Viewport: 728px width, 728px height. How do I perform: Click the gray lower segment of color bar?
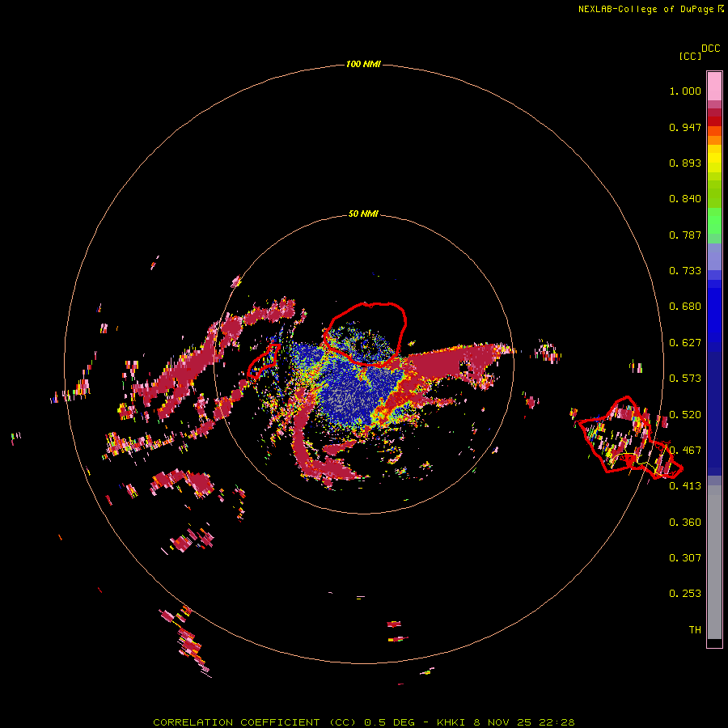pyautogui.click(x=714, y=562)
